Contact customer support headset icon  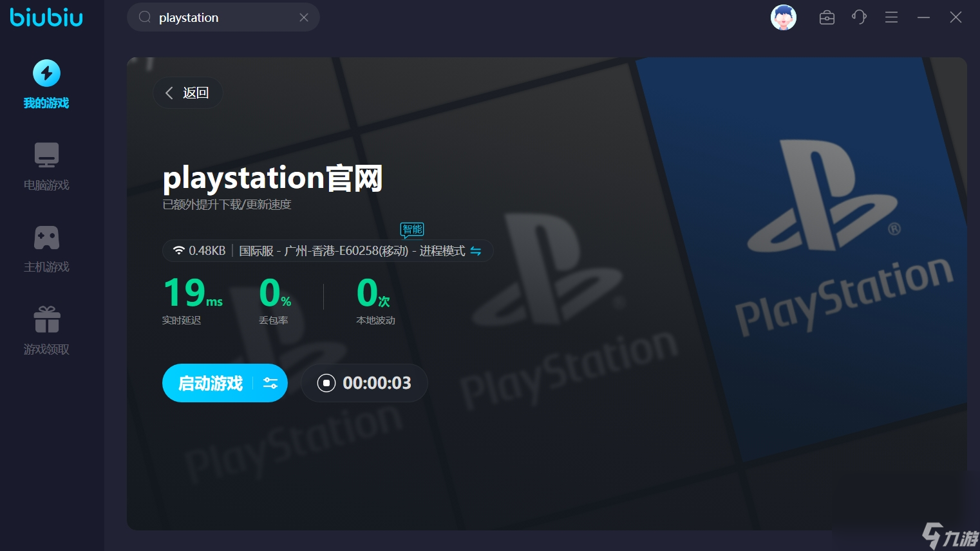point(859,17)
